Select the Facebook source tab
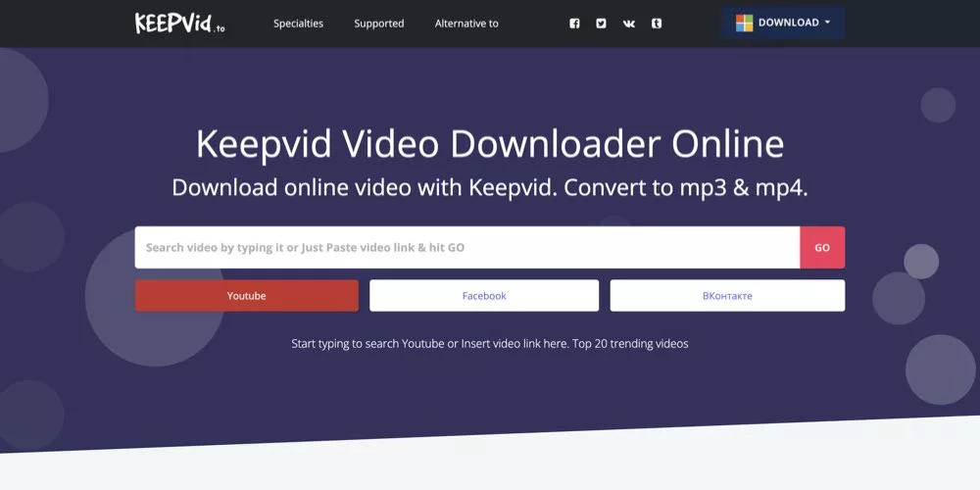The height and width of the screenshot is (490, 980). [x=484, y=296]
